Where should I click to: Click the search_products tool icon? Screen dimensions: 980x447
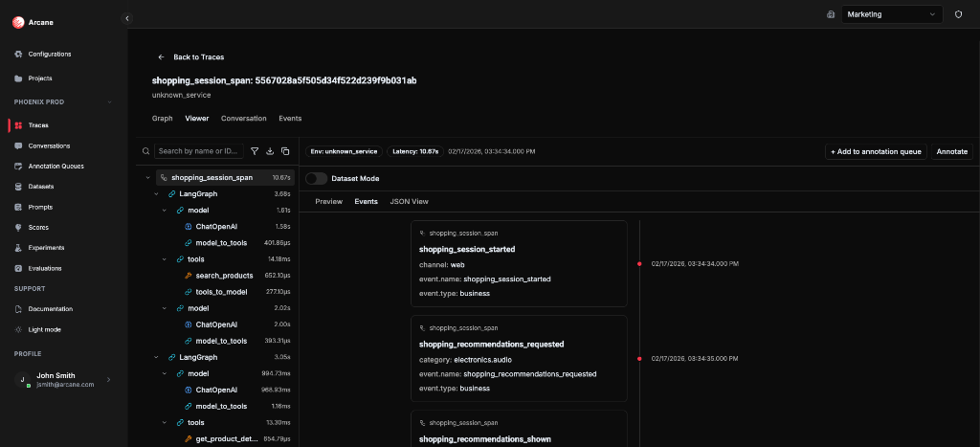point(189,276)
